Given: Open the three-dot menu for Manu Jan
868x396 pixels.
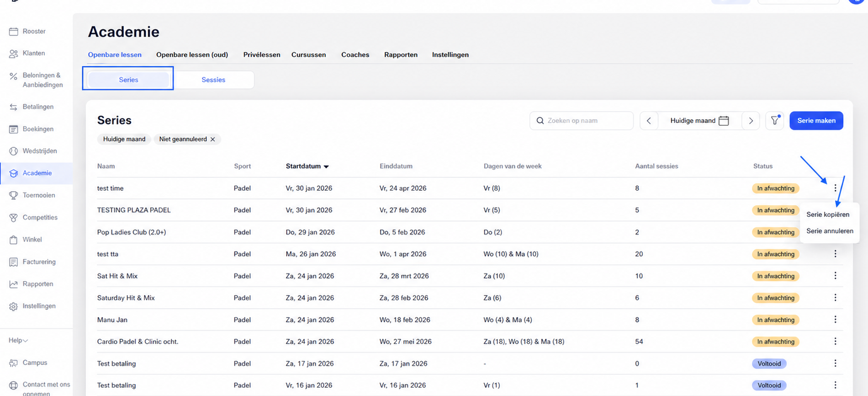Looking at the screenshot, I should coord(835,320).
